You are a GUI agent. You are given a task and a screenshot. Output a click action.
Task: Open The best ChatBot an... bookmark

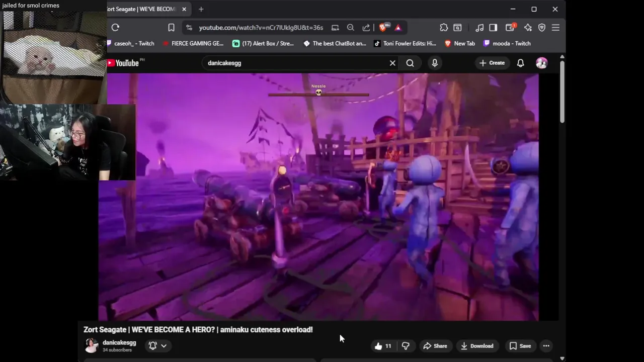point(335,44)
